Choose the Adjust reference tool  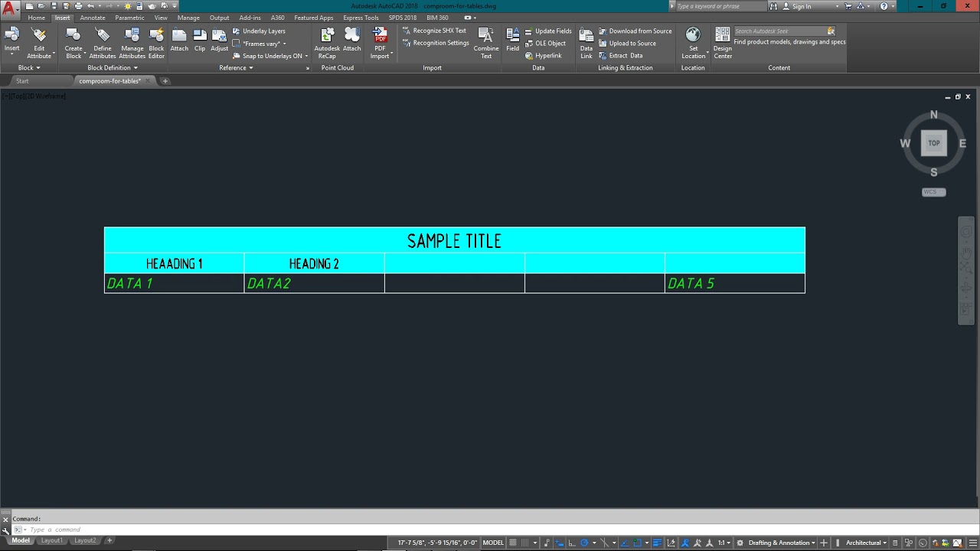(220, 40)
